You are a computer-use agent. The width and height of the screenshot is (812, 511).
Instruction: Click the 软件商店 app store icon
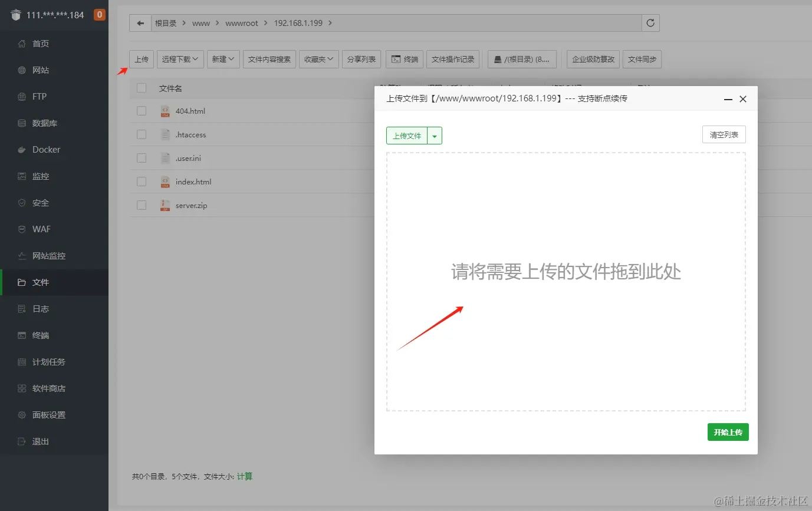(22, 388)
